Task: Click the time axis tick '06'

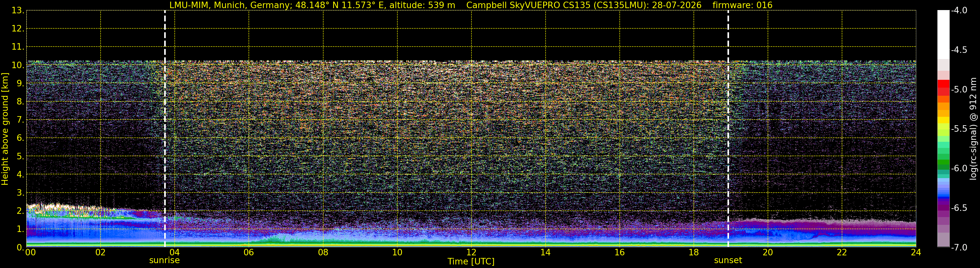Action: click(249, 252)
